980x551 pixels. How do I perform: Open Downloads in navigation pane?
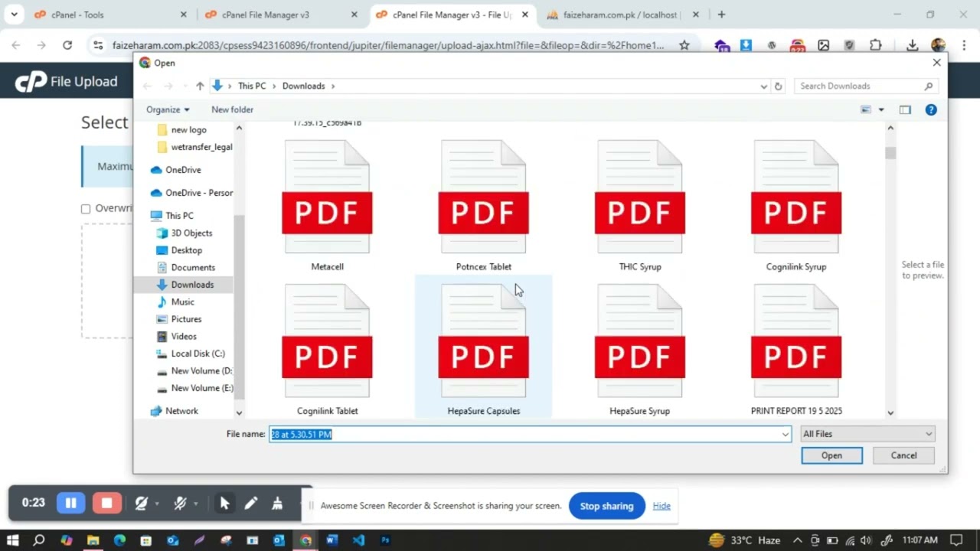(185, 285)
